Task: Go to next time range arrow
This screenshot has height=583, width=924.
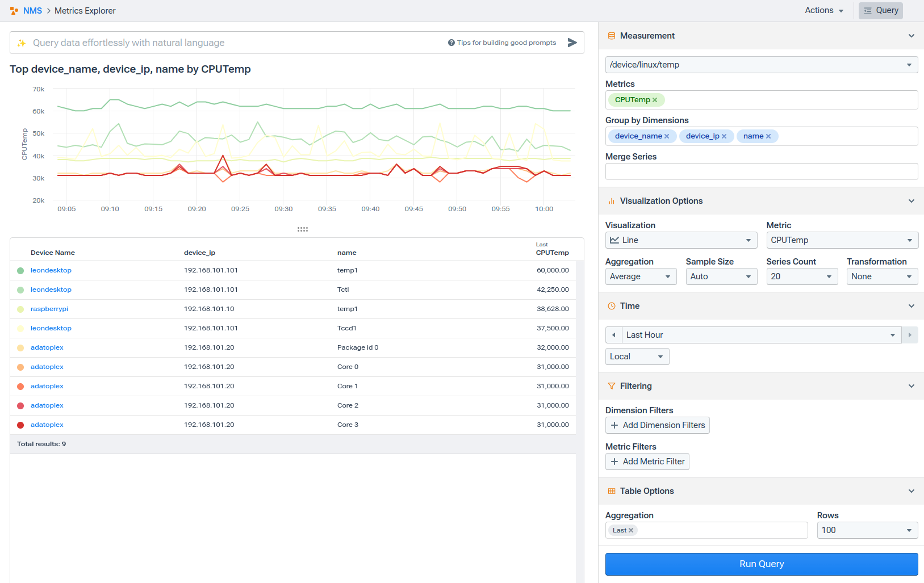Action: click(910, 335)
